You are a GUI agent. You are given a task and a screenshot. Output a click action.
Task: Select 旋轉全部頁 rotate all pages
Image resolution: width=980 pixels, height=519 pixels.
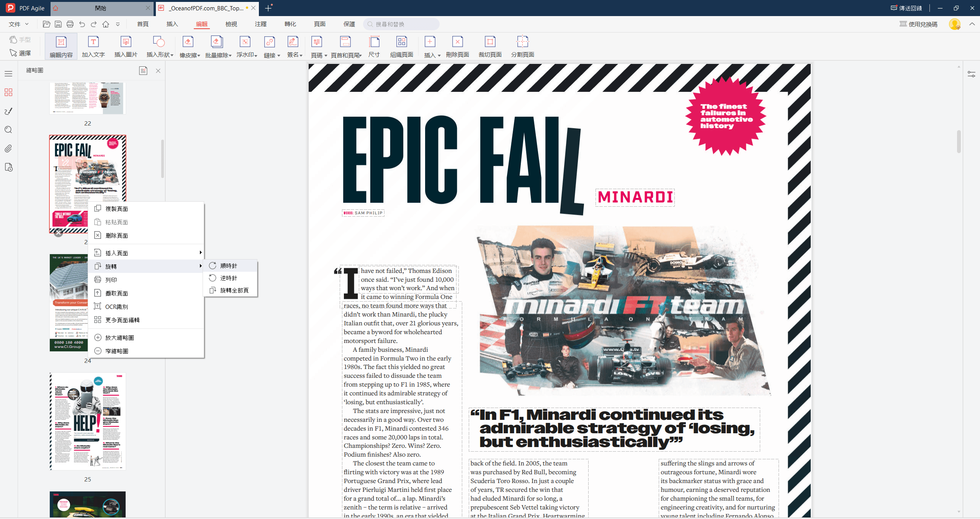point(230,290)
